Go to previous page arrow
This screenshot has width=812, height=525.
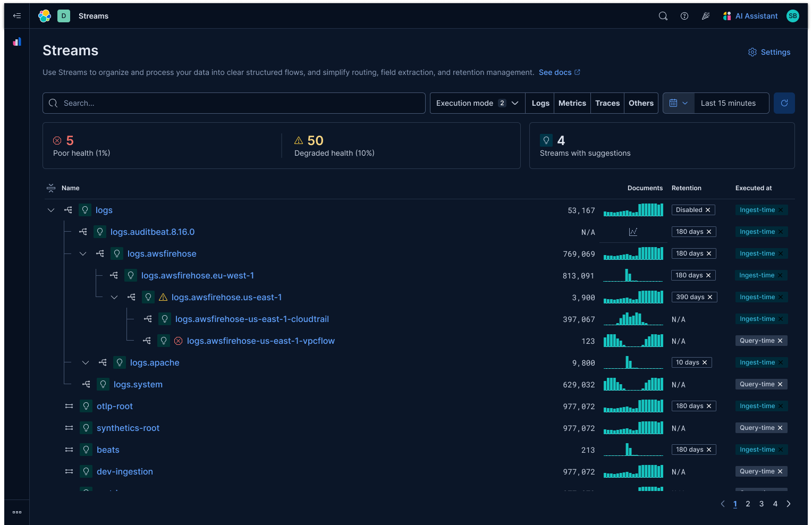pos(723,504)
